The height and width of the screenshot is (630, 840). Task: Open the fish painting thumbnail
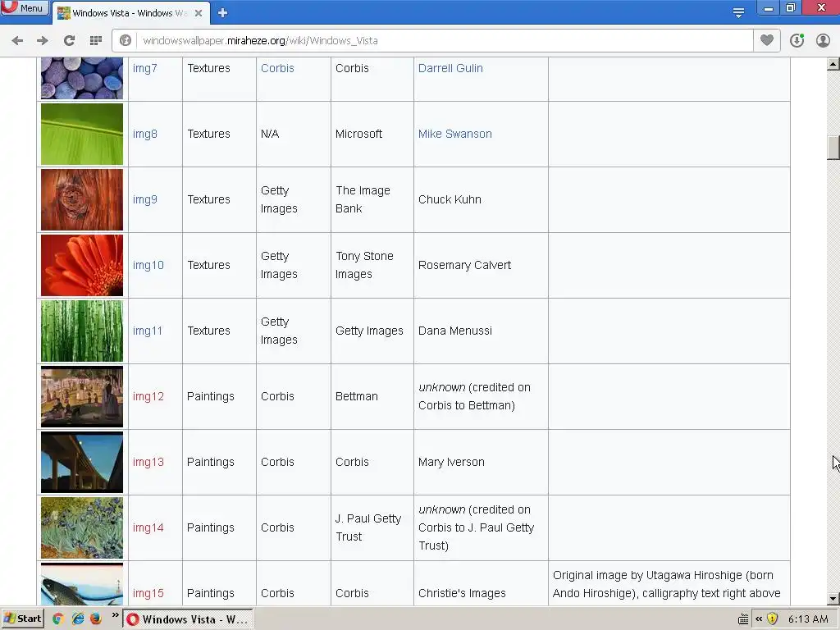click(x=82, y=584)
